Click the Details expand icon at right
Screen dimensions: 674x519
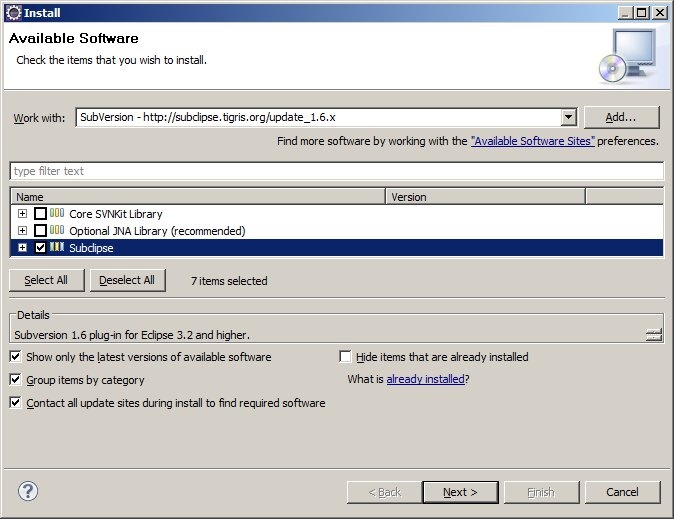click(654, 335)
